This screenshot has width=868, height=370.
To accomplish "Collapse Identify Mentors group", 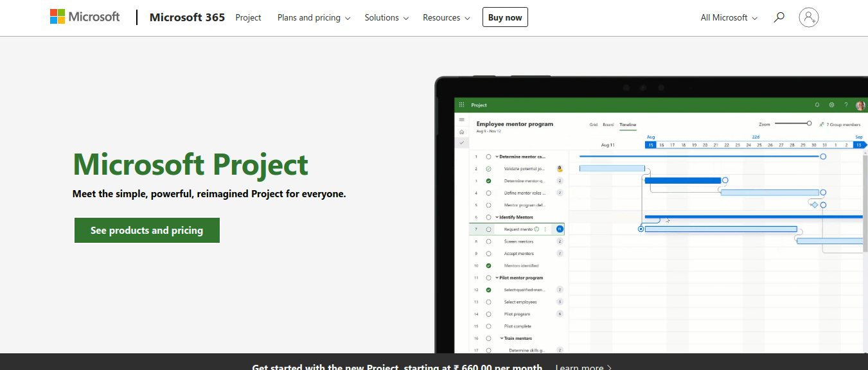I will [497, 217].
